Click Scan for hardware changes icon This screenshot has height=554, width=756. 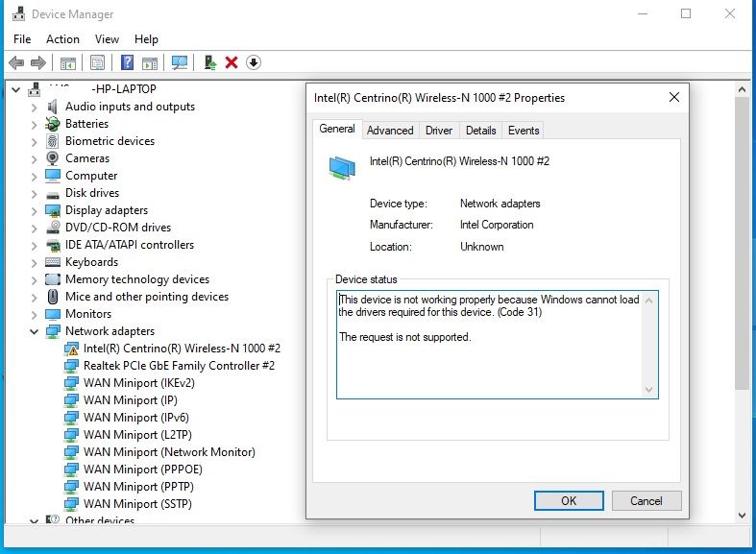[x=180, y=62]
